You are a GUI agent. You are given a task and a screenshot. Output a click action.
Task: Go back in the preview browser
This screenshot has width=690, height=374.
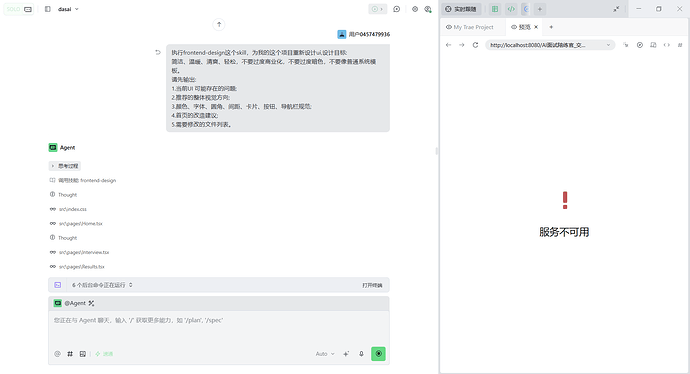(x=448, y=45)
